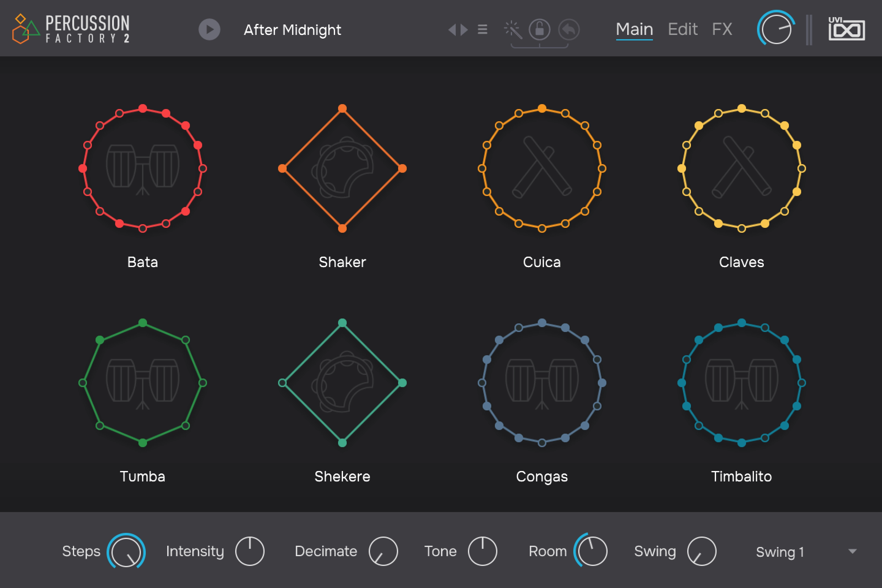Image resolution: width=882 pixels, height=588 pixels.
Task: Click the lock icon in the toolbar
Action: pyautogui.click(x=540, y=30)
